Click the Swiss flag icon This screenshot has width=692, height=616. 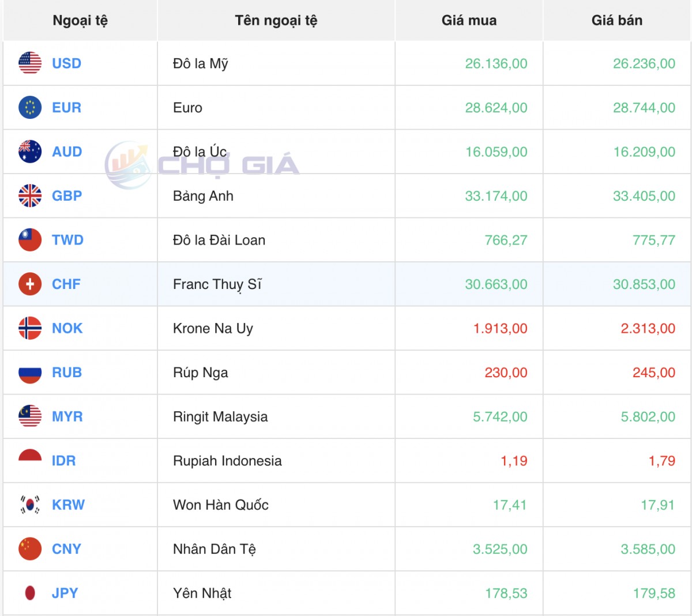point(30,284)
